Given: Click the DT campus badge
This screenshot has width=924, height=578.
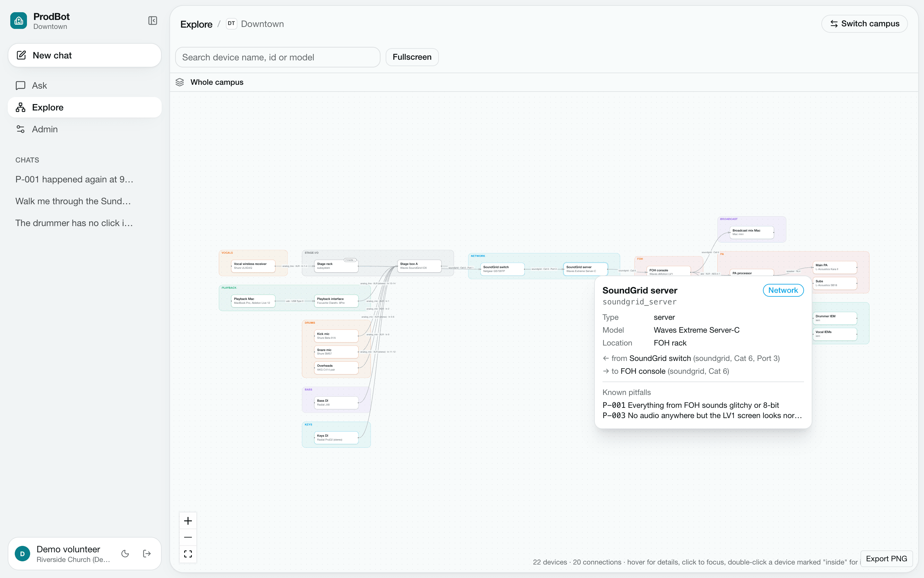Looking at the screenshot, I should pos(231,24).
